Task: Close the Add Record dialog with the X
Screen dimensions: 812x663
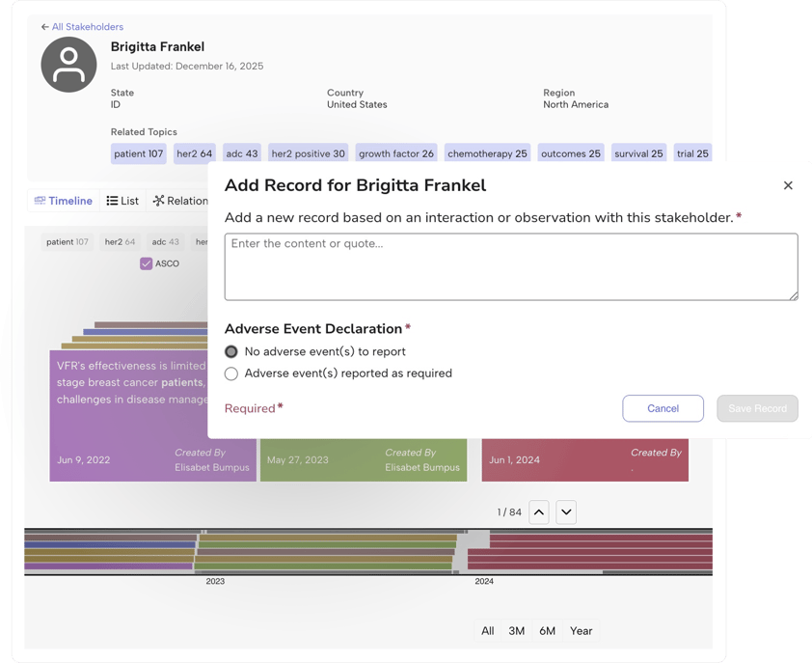Action: coord(788,185)
